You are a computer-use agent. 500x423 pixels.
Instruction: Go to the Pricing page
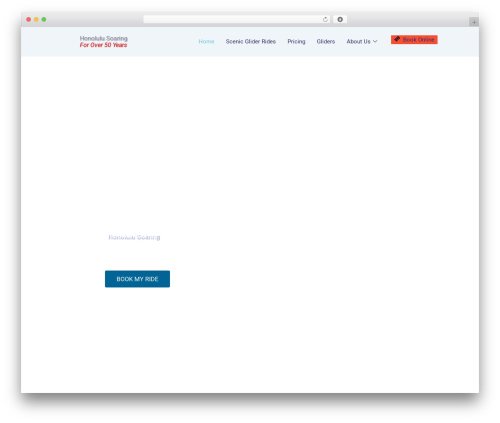click(x=296, y=41)
